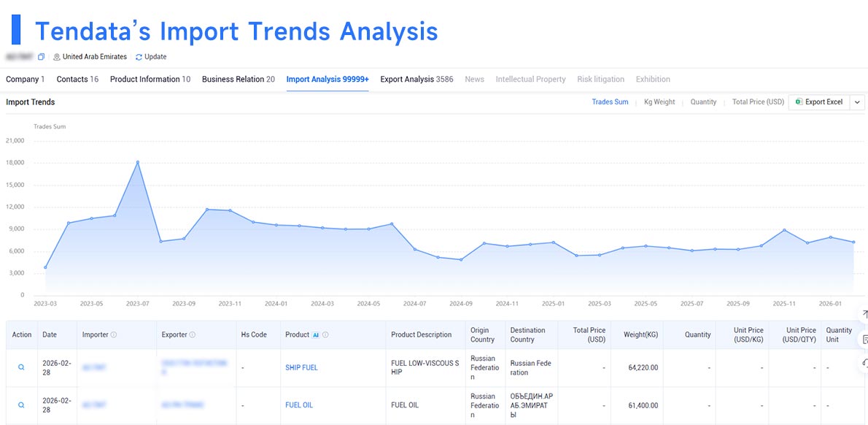Click blurred importer link in SHIP FUEL row
The image size is (868, 425).
click(94, 367)
